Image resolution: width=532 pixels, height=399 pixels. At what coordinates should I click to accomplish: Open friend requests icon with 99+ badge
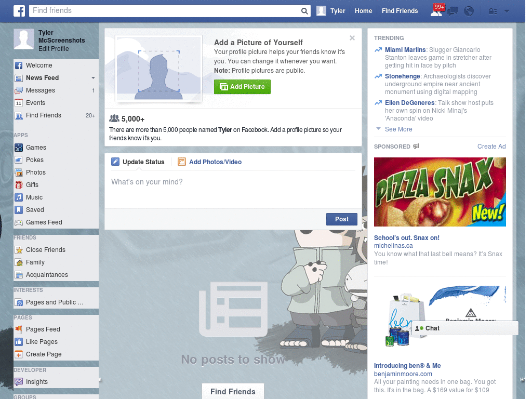click(437, 10)
